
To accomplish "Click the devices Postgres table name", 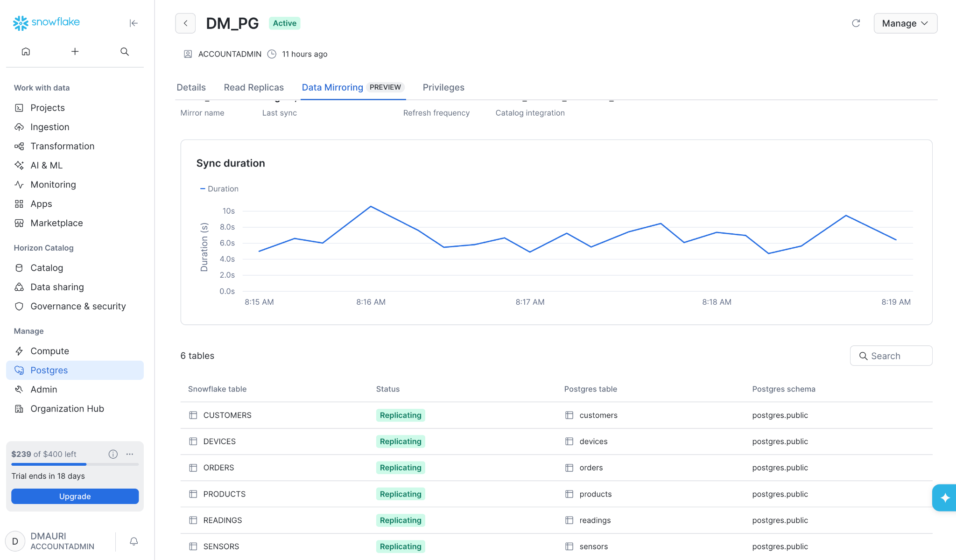I will (594, 441).
